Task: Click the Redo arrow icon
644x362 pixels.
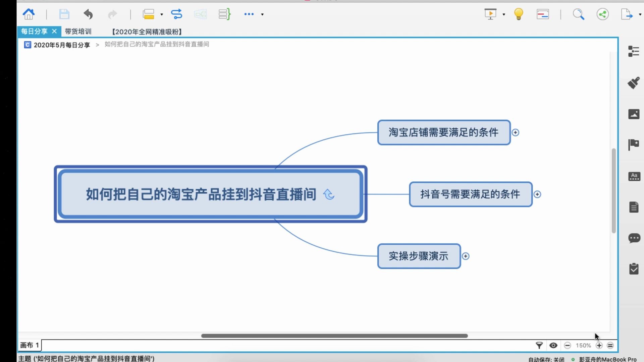Action: (x=112, y=14)
